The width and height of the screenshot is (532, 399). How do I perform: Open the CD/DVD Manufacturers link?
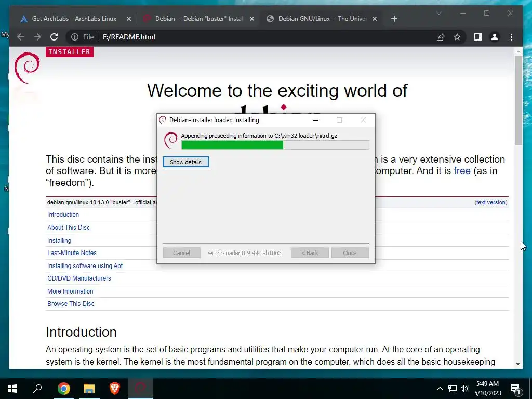[79, 278]
